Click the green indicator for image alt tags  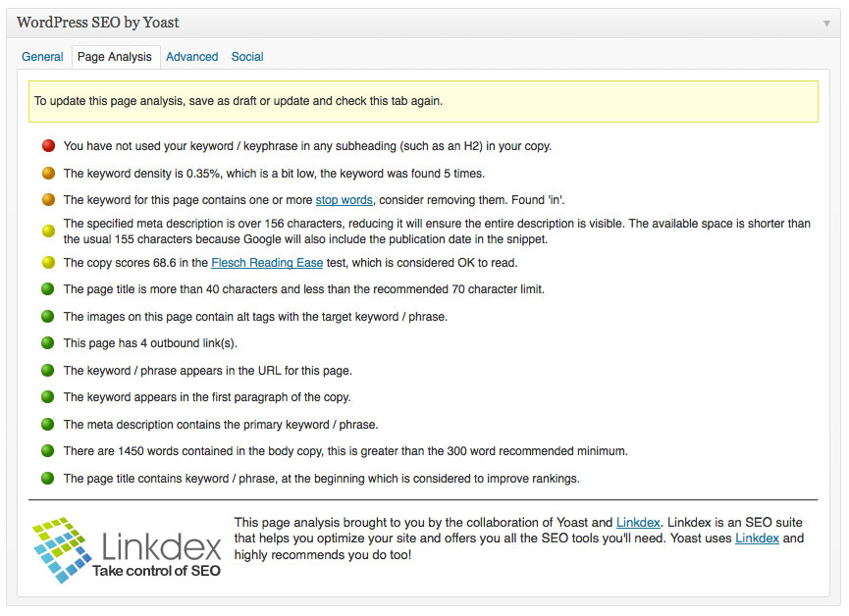pos(48,316)
